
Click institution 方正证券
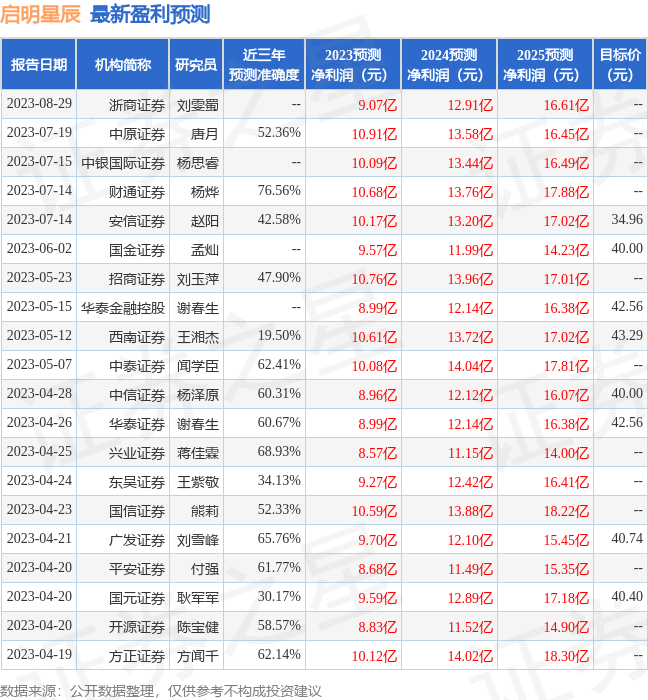(137, 657)
